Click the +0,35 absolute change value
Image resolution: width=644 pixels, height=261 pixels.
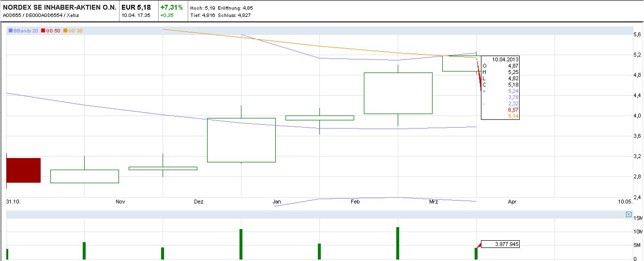(x=168, y=15)
